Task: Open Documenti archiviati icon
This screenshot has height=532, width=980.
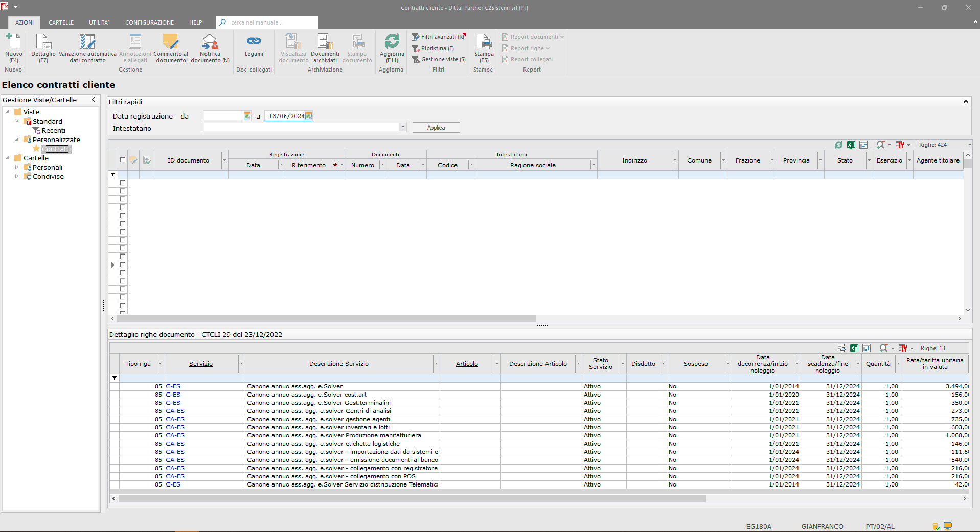Action: [x=325, y=42]
